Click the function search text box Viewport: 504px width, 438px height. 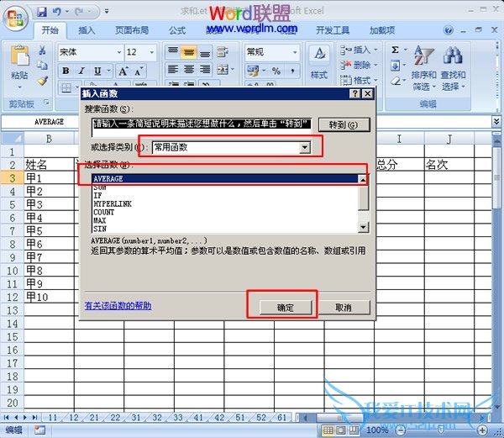click(x=202, y=127)
